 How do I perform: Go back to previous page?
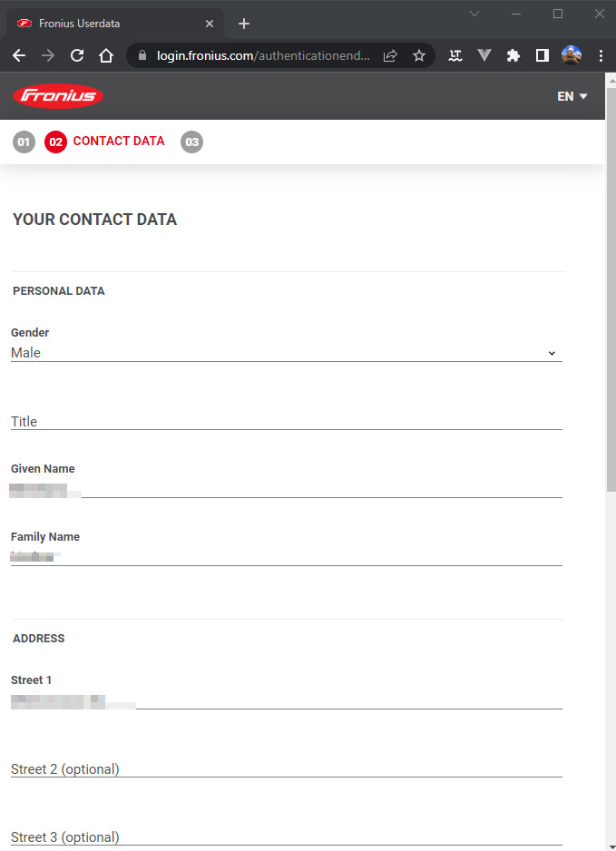tap(19, 55)
